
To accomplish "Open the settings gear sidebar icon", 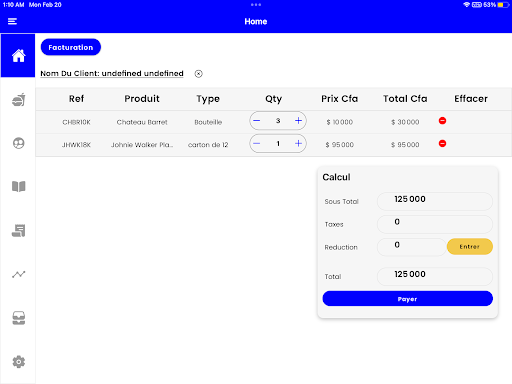I will (x=19, y=362).
